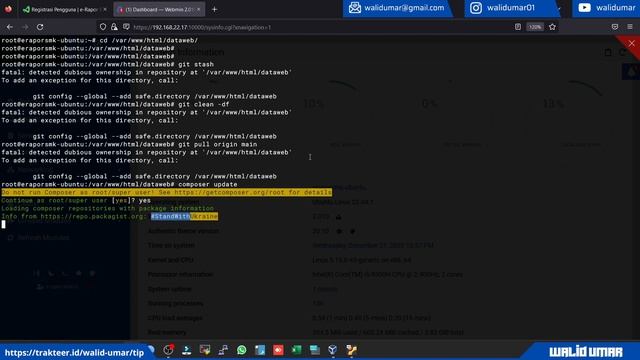Open WhatsApp from the taskbar
This screenshot has height=360, width=640.
pyautogui.click(x=242, y=350)
